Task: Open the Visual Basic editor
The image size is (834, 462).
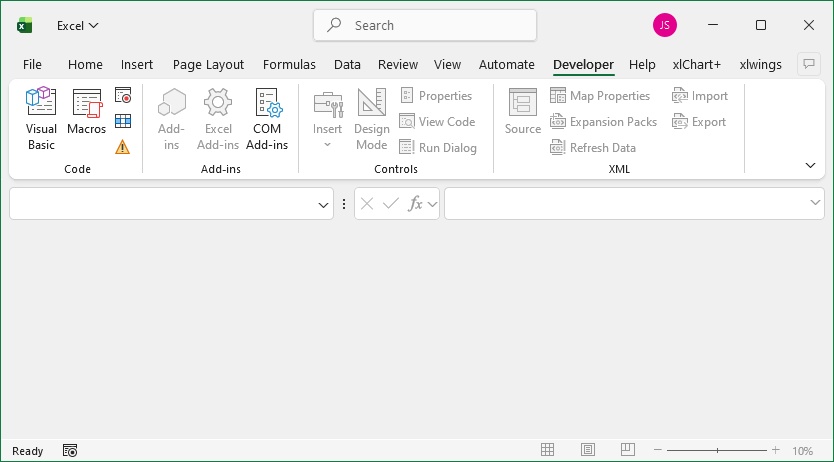Action: (x=41, y=119)
